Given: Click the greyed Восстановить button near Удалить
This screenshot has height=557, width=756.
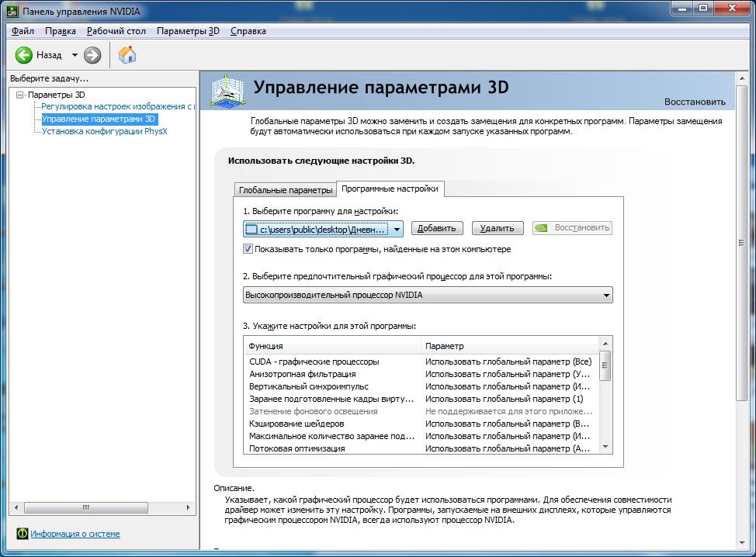Looking at the screenshot, I should pos(572,228).
